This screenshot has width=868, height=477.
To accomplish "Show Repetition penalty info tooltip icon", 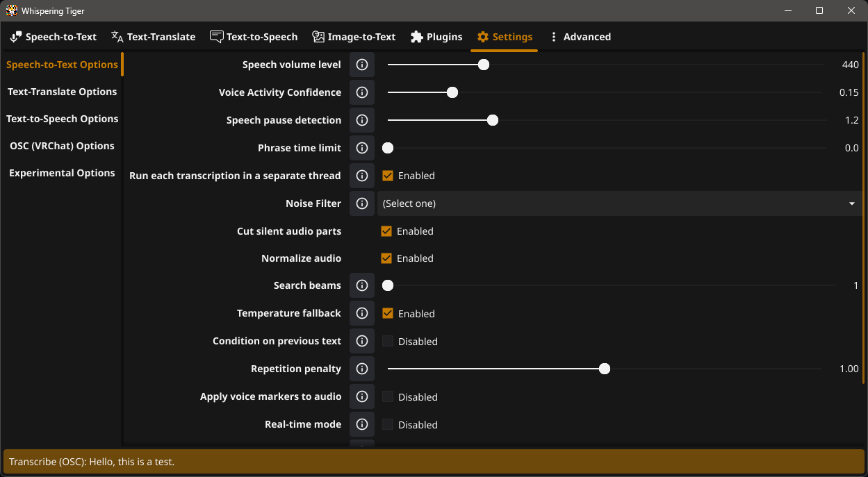I will click(361, 369).
